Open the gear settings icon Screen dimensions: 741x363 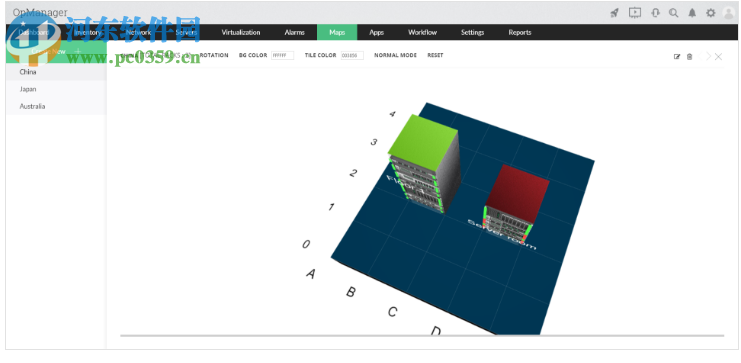(710, 13)
